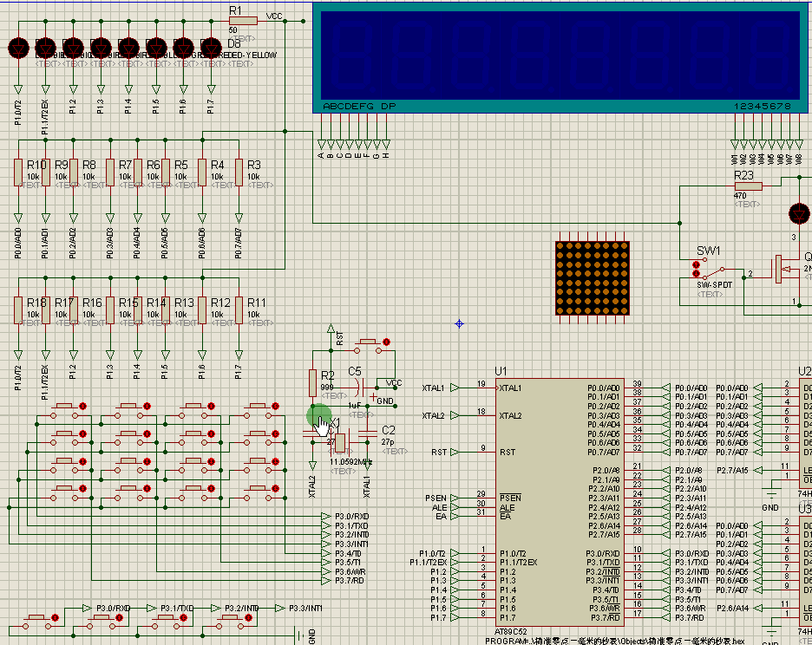
Task: Select capacitor C2 27p
Action: (x=368, y=433)
